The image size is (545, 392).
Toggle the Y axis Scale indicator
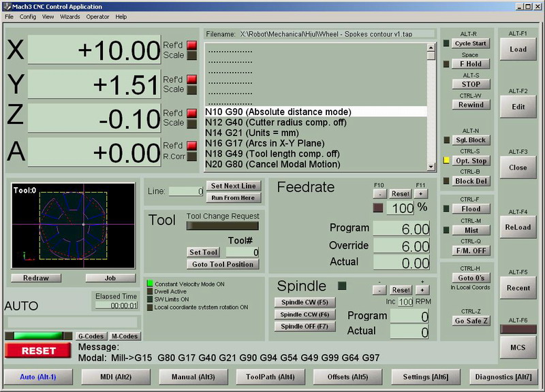192,90
